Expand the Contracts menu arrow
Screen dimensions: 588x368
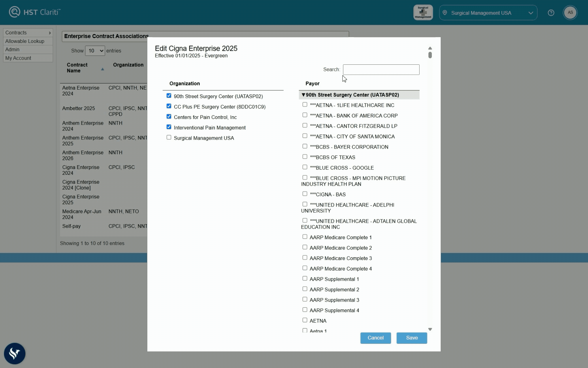[x=50, y=33]
